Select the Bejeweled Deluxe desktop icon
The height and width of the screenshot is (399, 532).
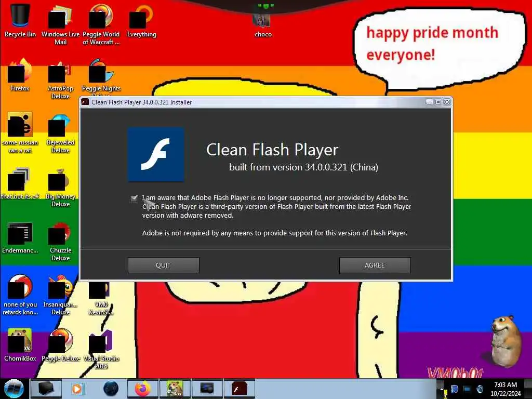(x=60, y=132)
